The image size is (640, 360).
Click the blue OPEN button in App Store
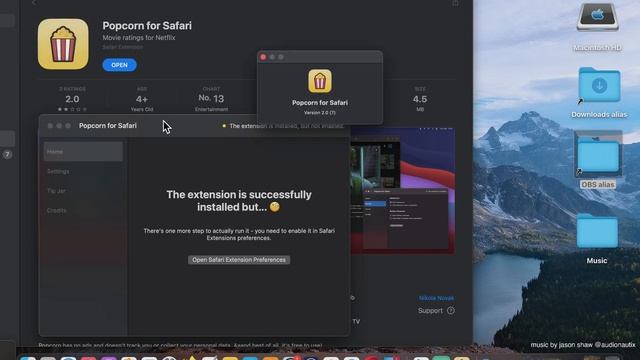[x=119, y=65]
